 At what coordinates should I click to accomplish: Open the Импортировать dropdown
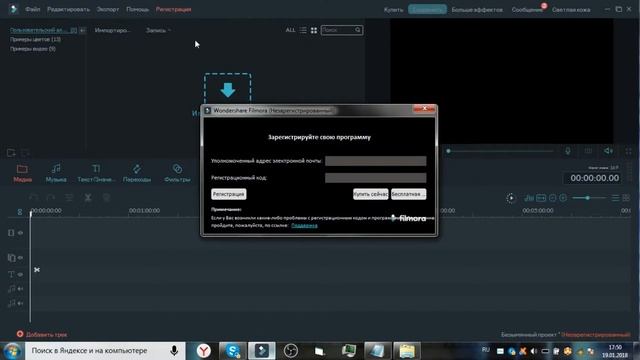(x=113, y=30)
